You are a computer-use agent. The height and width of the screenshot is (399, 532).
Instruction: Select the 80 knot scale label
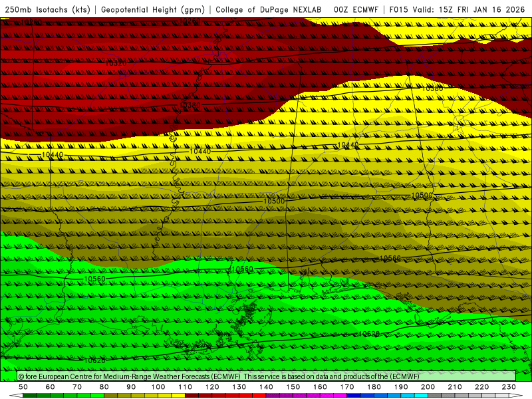pyautogui.click(x=104, y=387)
